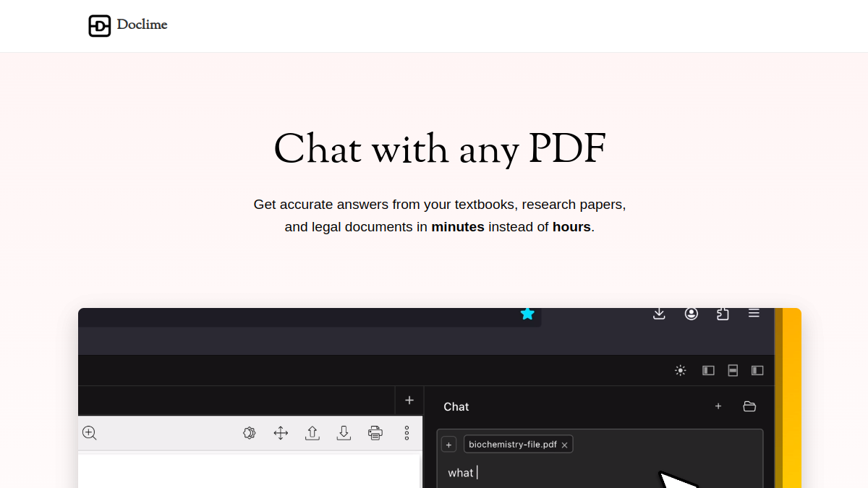The height and width of the screenshot is (488, 868).
Task: Add a new tab with the plus left of Chat
Action: coord(409,400)
